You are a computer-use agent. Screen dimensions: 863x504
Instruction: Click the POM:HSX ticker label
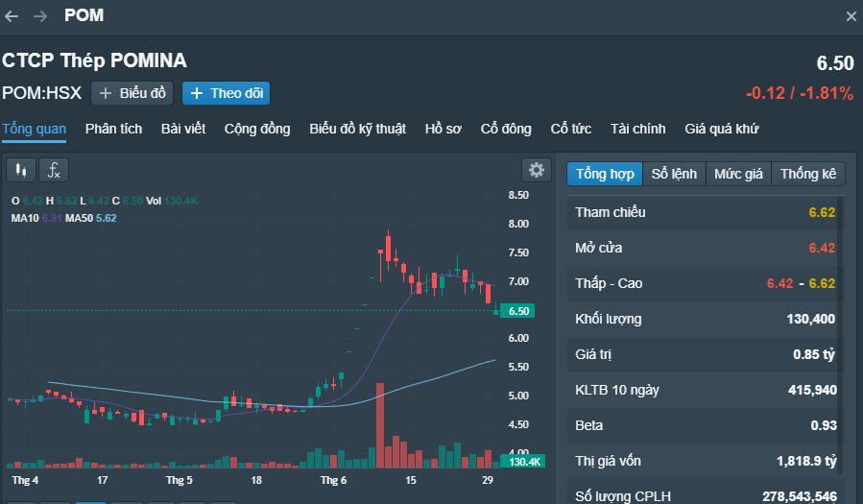coord(42,93)
